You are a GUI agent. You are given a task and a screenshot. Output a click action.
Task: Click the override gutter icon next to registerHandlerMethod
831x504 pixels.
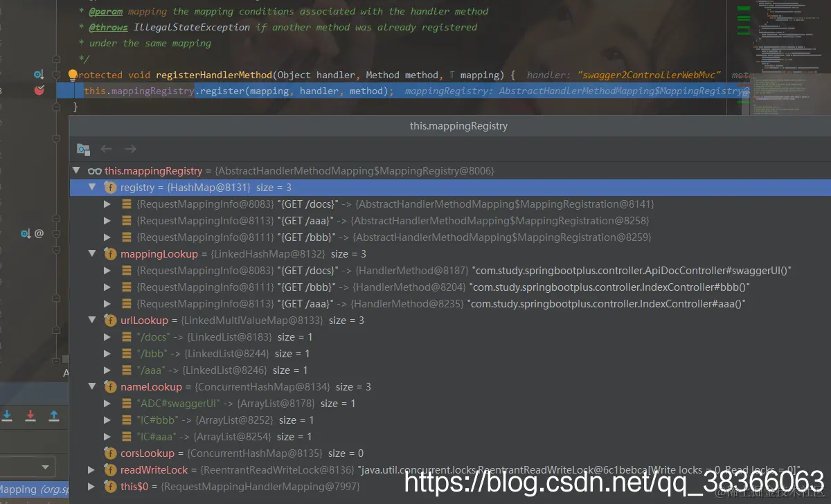point(39,75)
